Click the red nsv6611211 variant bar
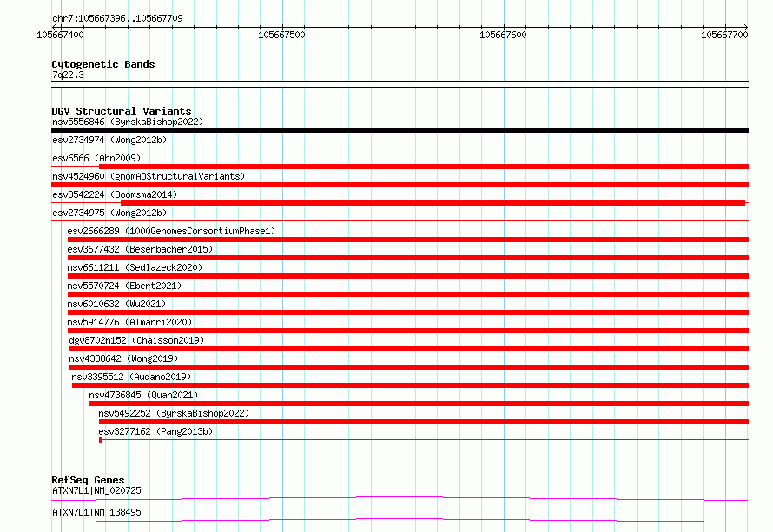This screenshot has width=773, height=532. pyautogui.click(x=407, y=276)
